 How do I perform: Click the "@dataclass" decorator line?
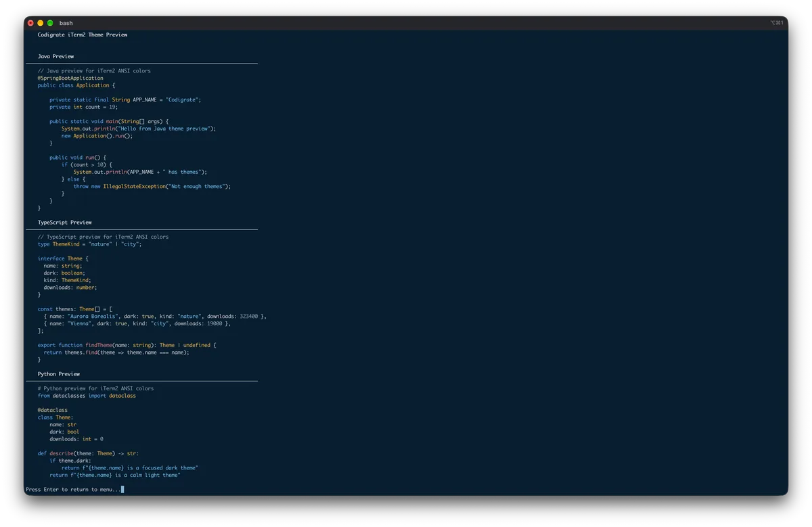53,410
